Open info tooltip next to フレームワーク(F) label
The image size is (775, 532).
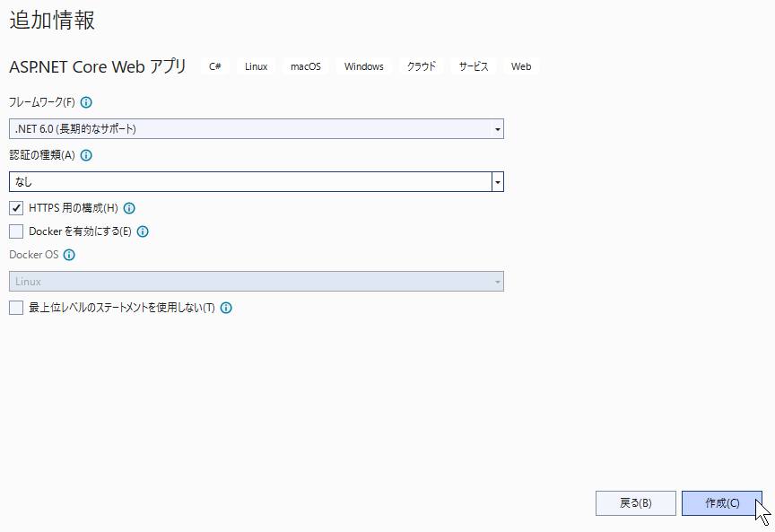86,102
